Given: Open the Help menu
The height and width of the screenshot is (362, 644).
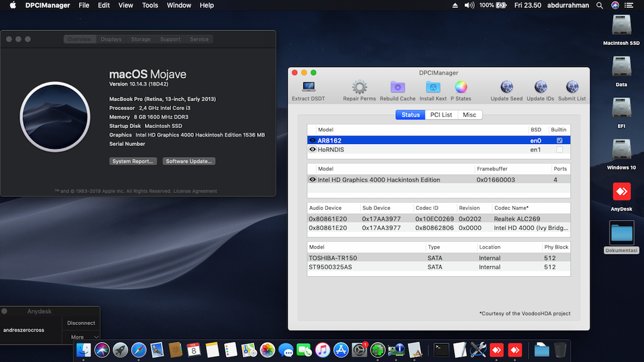Looking at the screenshot, I should (x=207, y=5).
